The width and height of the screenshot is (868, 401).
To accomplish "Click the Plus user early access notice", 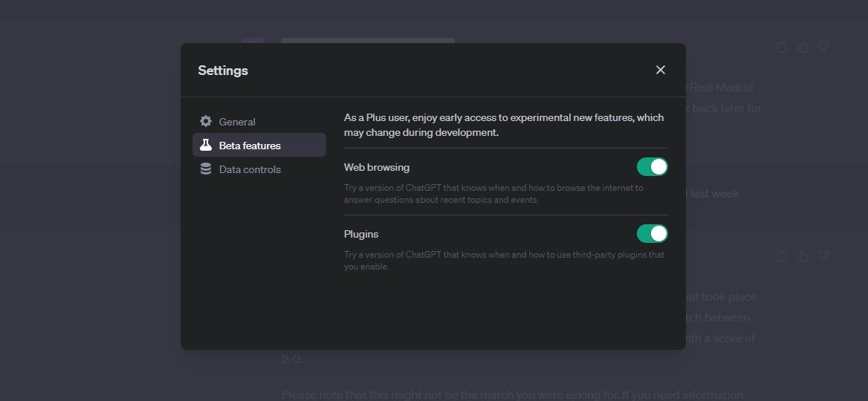I will (504, 125).
